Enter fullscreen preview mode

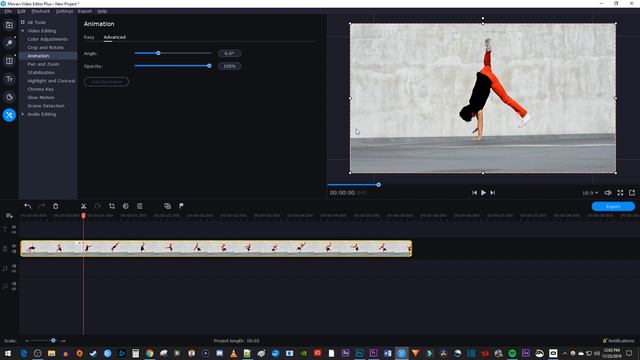[x=620, y=193]
